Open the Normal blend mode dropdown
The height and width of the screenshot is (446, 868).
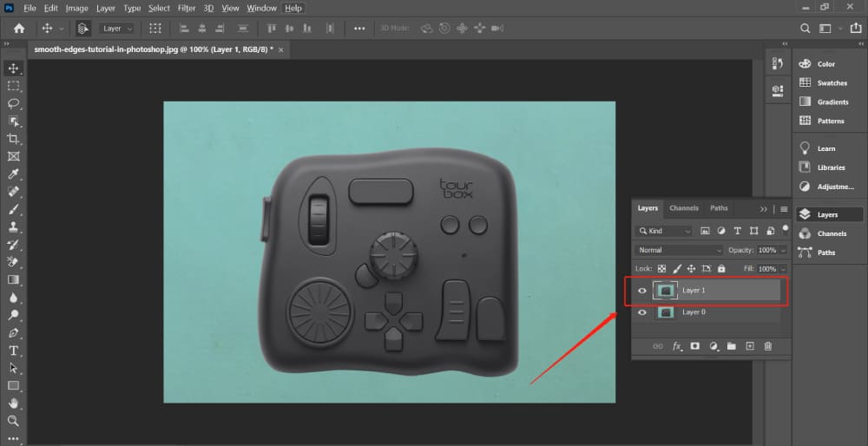[680, 250]
